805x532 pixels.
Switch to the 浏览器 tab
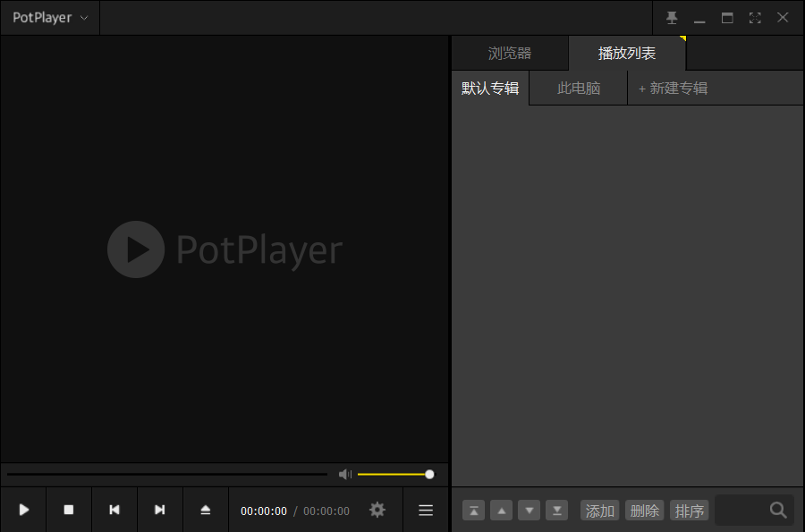(x=509, y=53)
